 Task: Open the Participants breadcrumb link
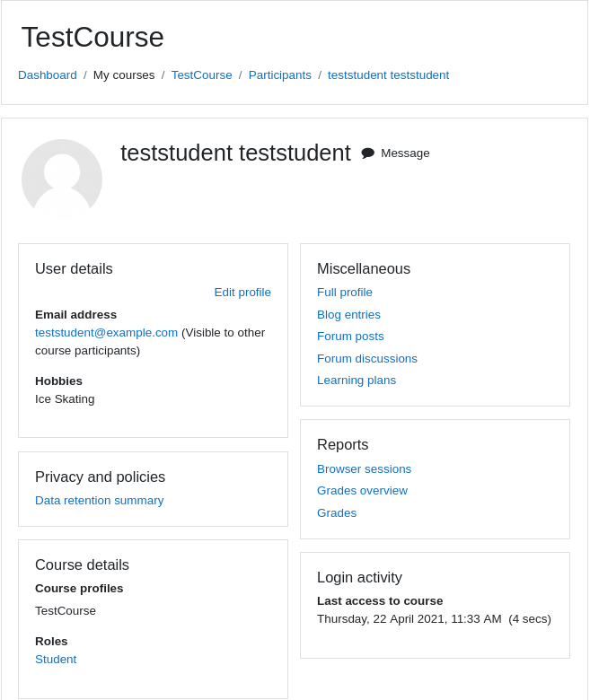279,75
